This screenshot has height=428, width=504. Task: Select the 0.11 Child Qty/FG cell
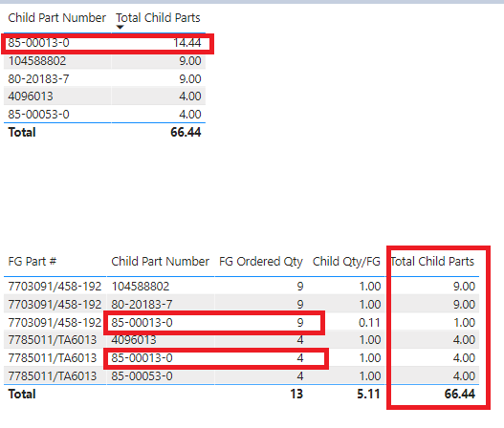click(369, 322)
